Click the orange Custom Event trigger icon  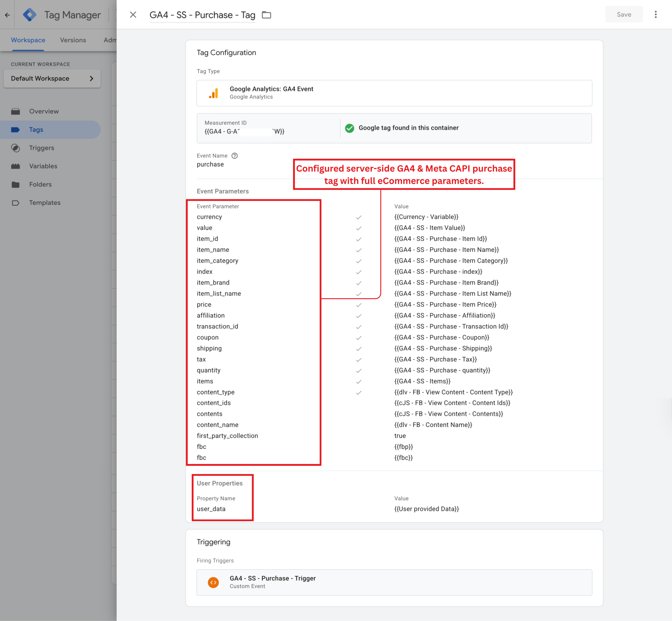[x=213, y=582]
